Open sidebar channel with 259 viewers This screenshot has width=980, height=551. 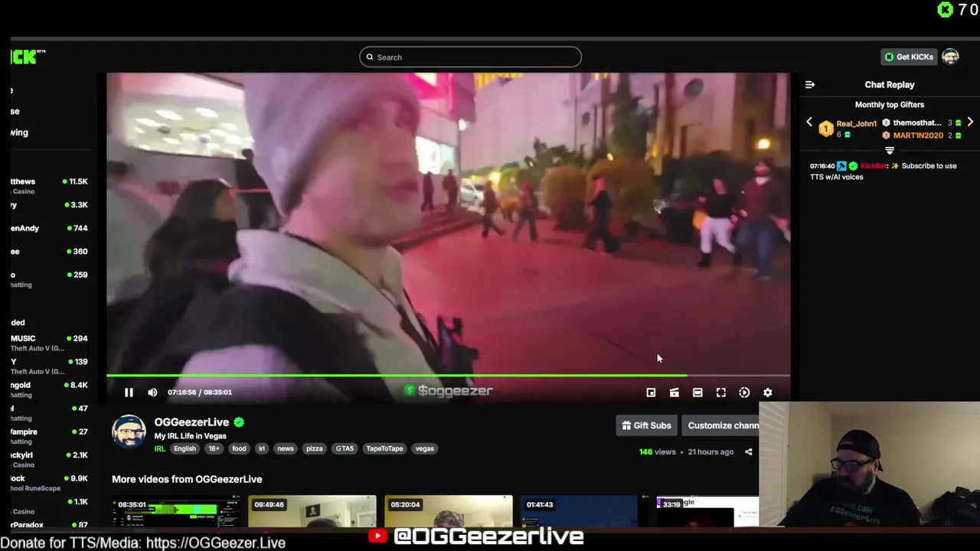point(50,279)
